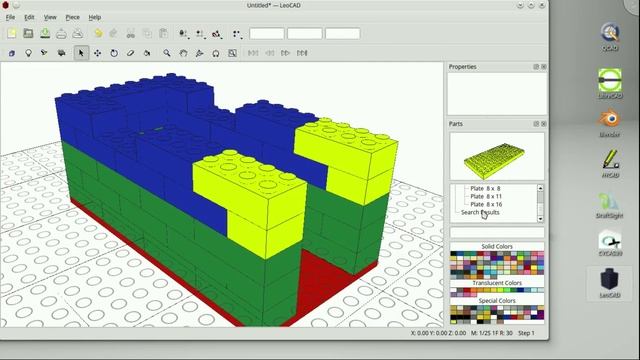Open the Help menu

pyautogui.click(x=95, y=17)
